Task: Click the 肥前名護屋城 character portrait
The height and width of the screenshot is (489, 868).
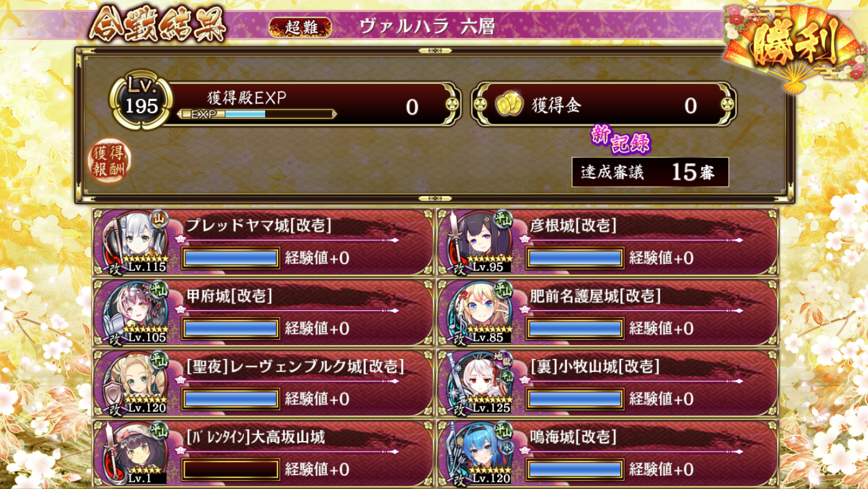Action: point(480,313)
